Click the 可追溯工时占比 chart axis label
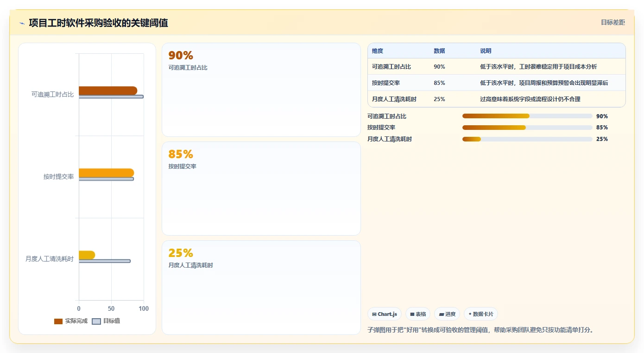 click(52, 95)
